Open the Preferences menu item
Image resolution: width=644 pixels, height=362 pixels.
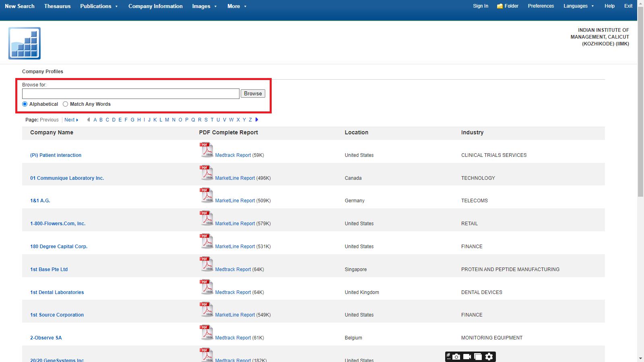coord(541,6)
